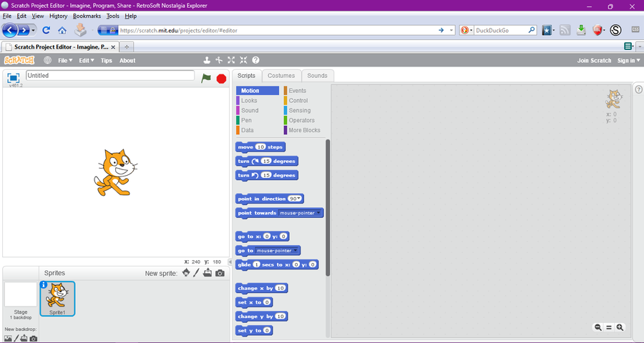This screenshot has width=644, height=343.
Task: Switch to the Costumes tab
Action: point(281,76)
